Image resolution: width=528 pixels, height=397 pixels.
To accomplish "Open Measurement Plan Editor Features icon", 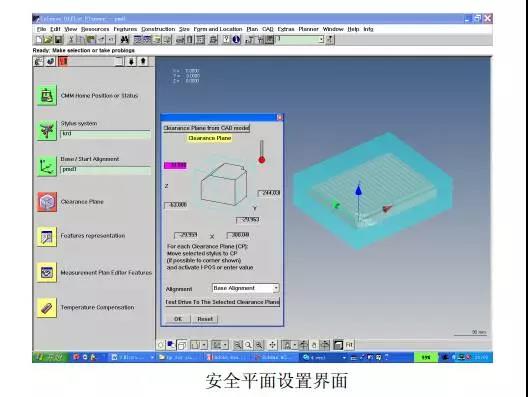I will (x=47, y=272).
